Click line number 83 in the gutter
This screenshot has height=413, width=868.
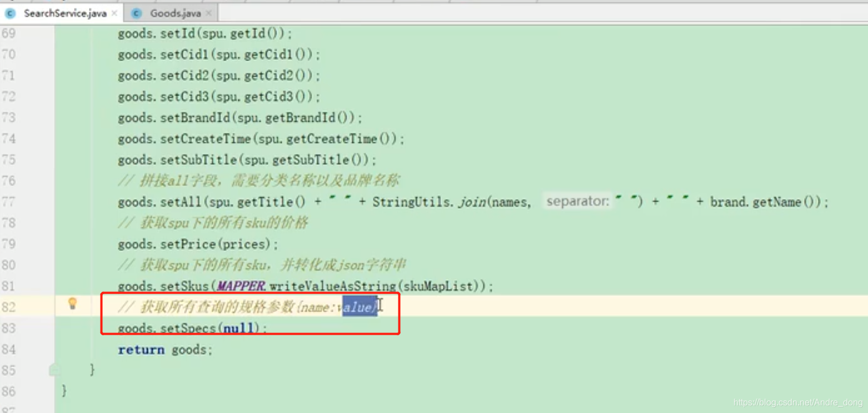pyautogui.click(x=8, y=328)
